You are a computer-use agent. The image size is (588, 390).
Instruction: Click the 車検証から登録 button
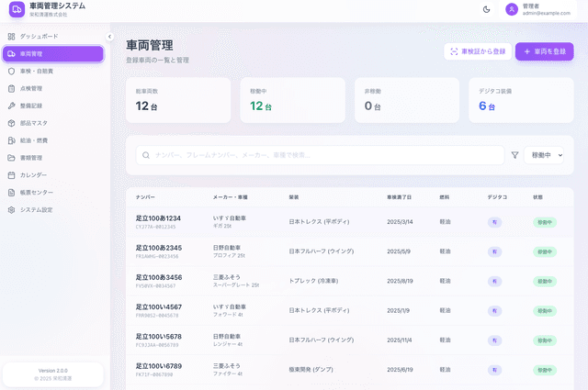tap(477, 52)
